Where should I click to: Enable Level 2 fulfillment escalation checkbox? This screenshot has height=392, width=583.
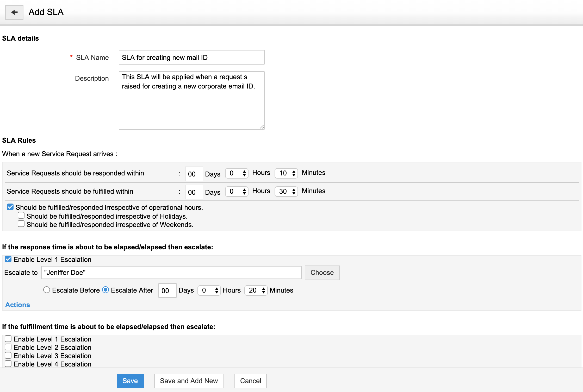8,347
